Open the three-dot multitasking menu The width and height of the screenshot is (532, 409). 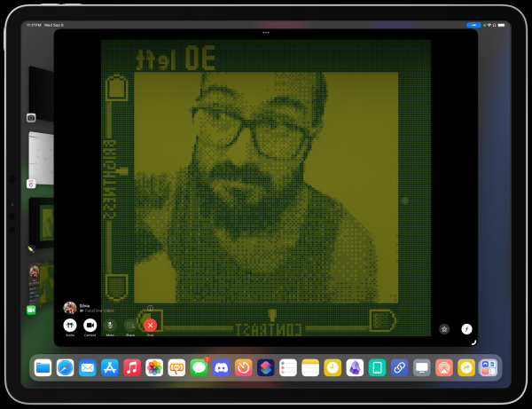click(x=266, y=33)
